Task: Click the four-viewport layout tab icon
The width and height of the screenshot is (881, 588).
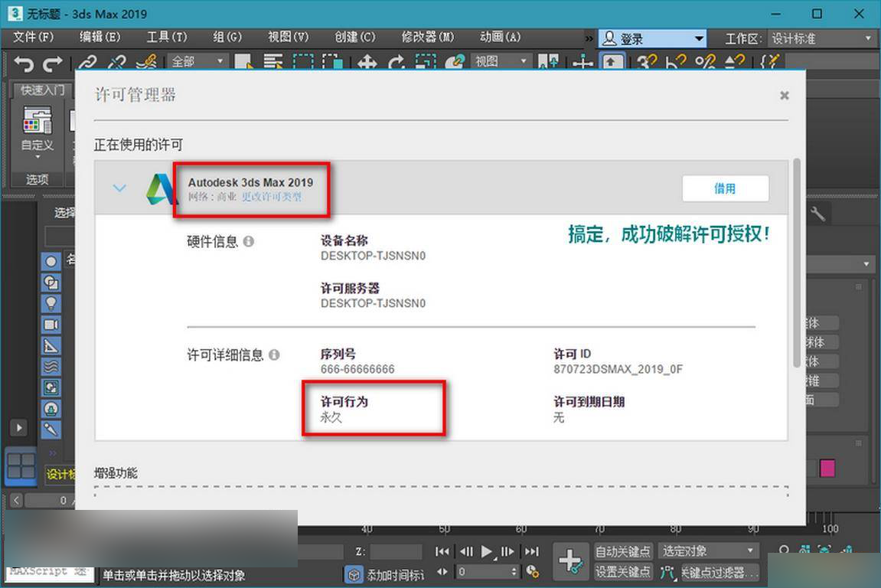Action: pyautogui.click(x=21, y=466)
